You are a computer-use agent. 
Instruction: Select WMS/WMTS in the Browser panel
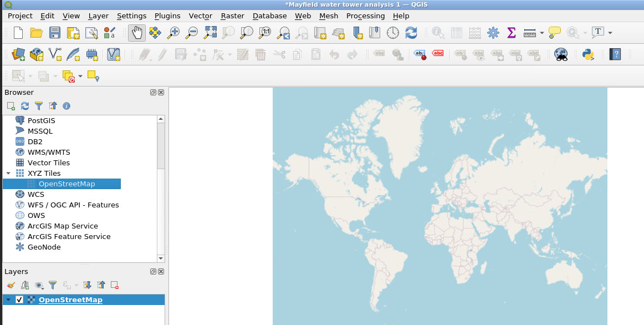49,152
